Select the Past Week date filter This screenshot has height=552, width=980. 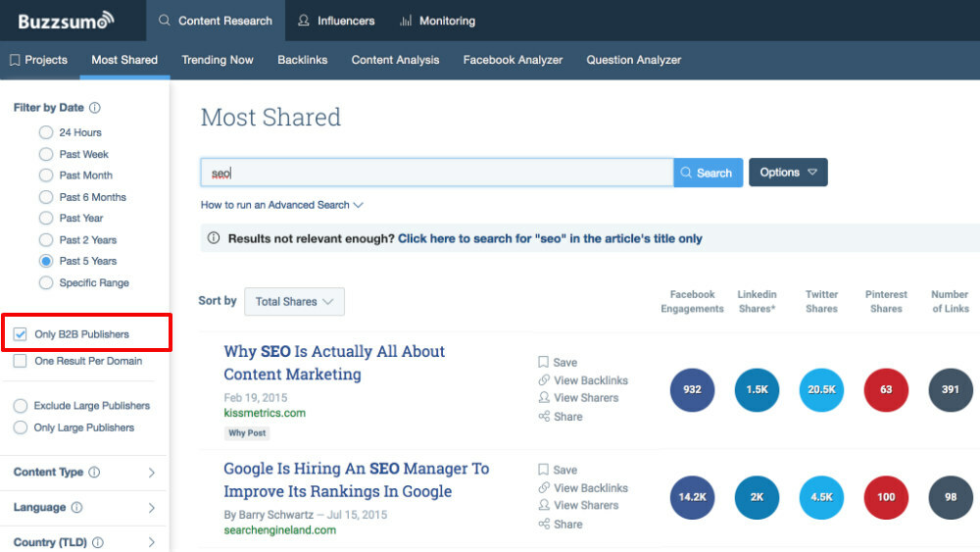(46, 154)
